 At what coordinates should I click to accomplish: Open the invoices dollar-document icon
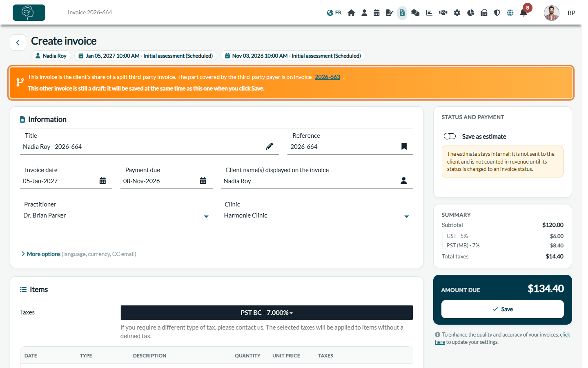pos(402,13)
